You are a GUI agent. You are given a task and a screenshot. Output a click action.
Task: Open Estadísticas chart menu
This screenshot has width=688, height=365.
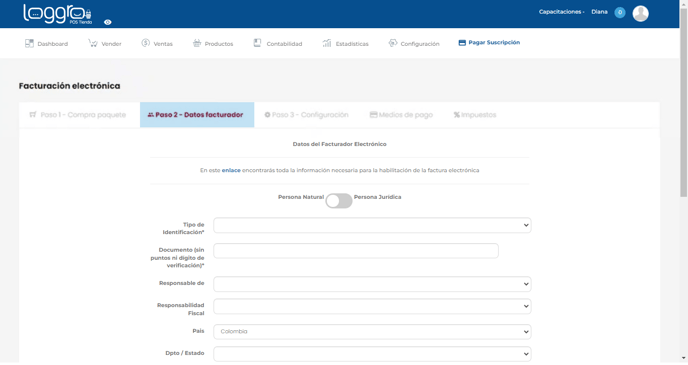point(345,43)
